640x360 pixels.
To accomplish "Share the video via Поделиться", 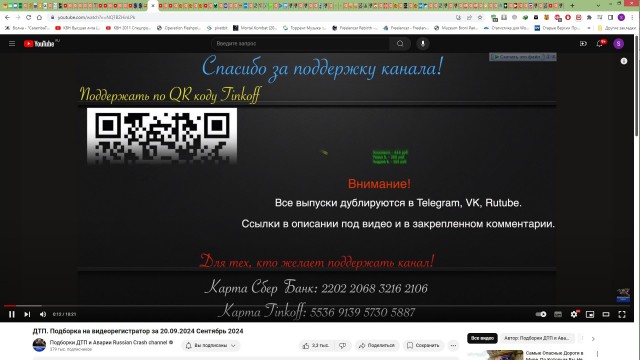I will [x=377, y=346].
